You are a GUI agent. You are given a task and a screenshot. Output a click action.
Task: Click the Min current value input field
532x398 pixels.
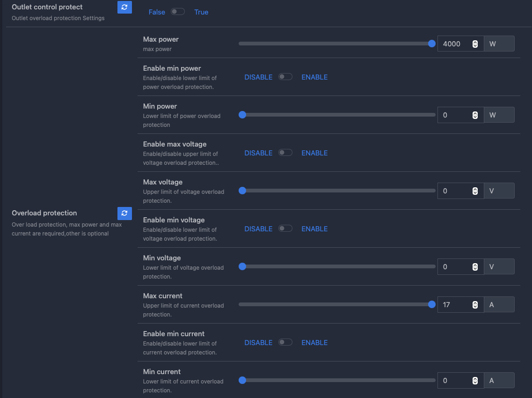click(460, 380)
